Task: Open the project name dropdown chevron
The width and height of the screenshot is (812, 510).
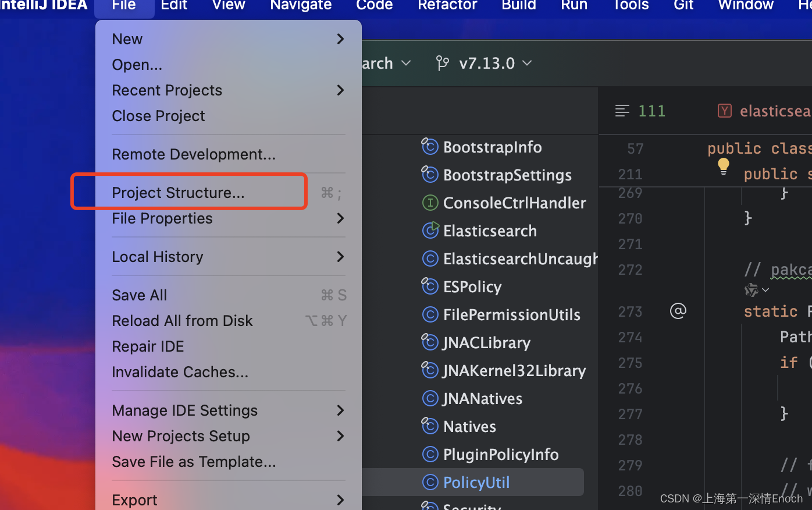Action: (406, 63)
